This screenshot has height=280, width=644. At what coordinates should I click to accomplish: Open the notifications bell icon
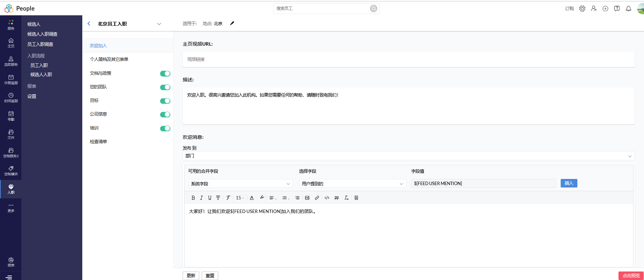[x=628, y=9]
